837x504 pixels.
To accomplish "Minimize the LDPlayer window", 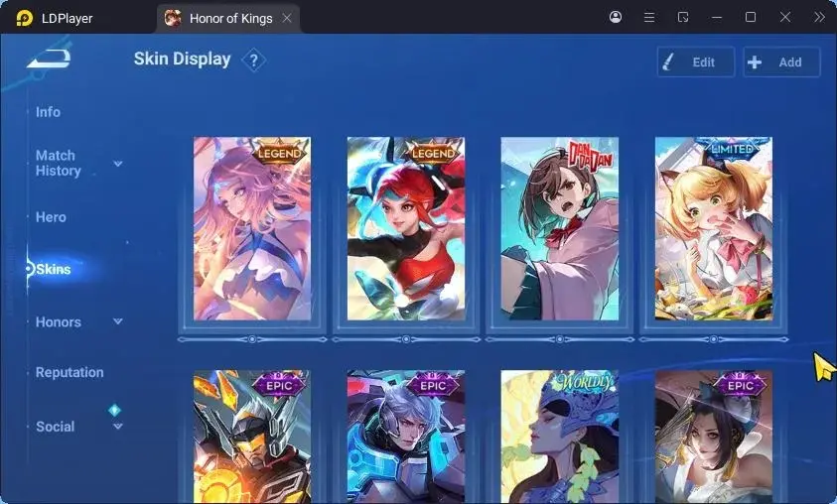I will [717, 18].
